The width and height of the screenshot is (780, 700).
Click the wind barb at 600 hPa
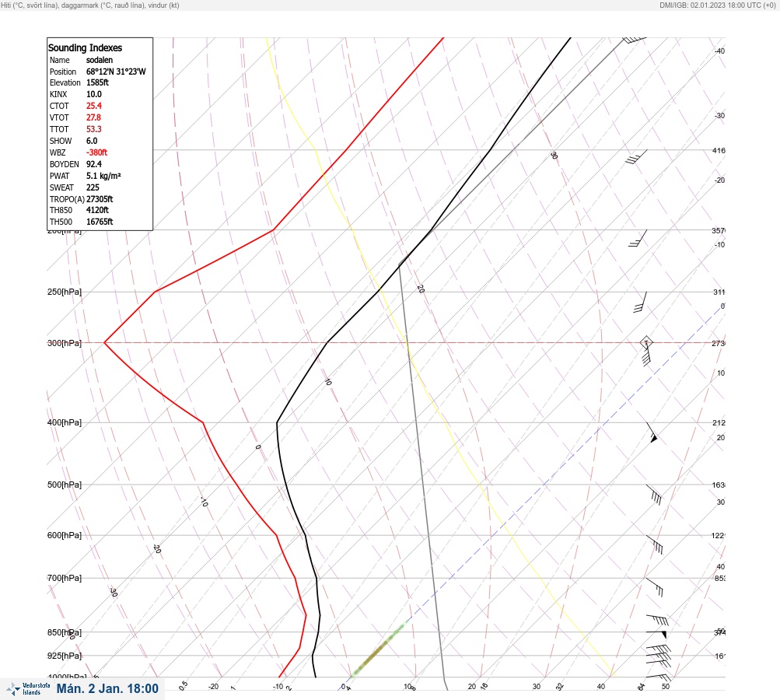[655, 544]
